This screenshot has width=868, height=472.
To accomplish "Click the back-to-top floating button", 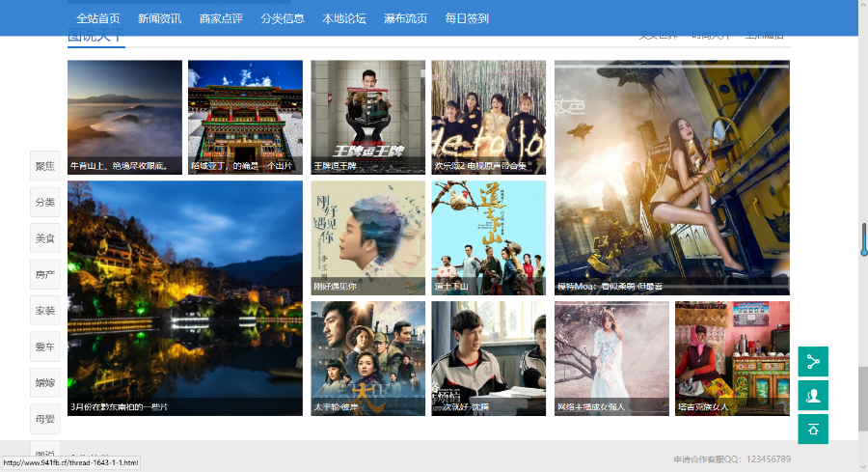I will coord(813,430).
